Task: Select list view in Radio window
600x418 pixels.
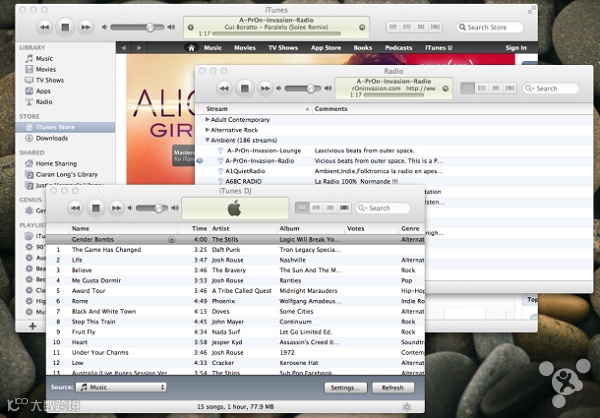Action: point(467,88)
